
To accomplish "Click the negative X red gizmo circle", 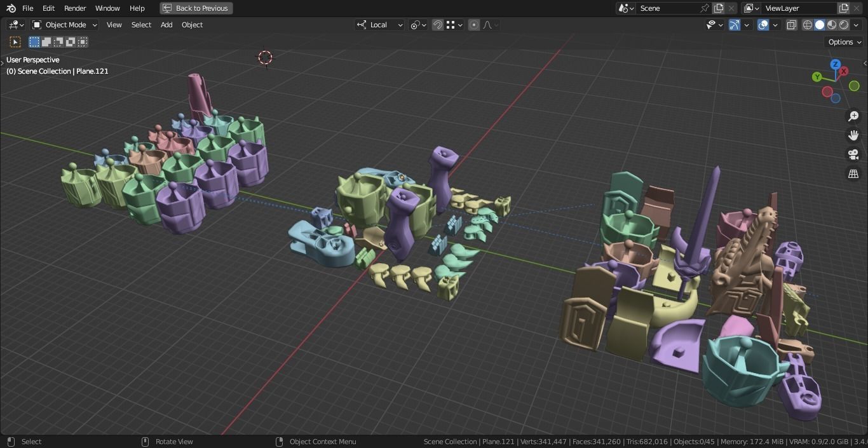I will tap(827, 92).
